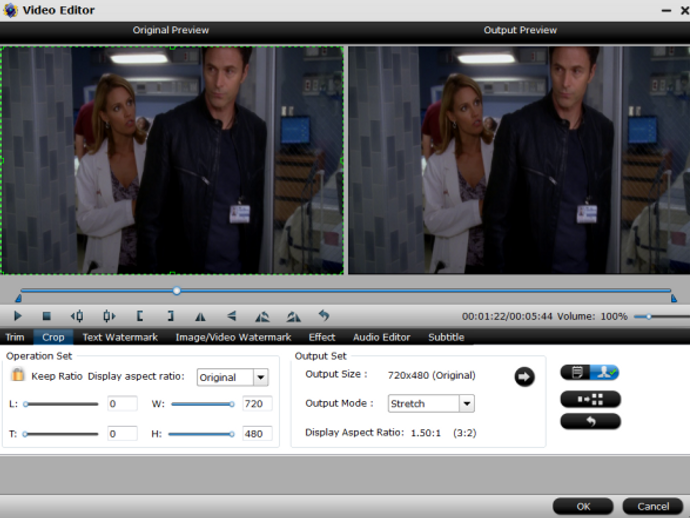This screenshot has height=518, width=690.
Task: Minimize the Video Editor window
Action: tap(666, 10)
